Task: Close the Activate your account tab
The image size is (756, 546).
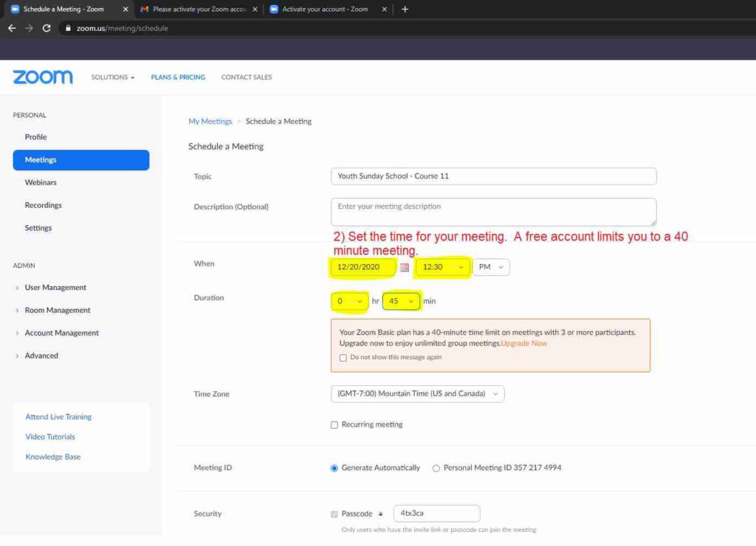Action: pyautogui.click(x=384, y=9)
